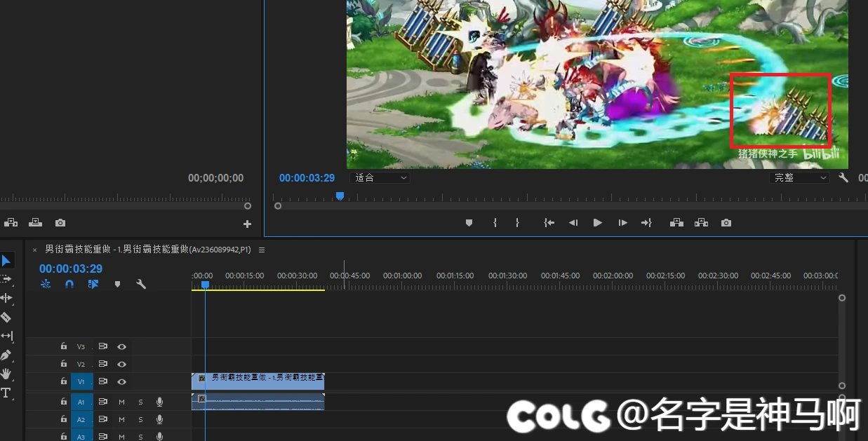Select the 男街霸技能重做 sequence tab

tap(147, 250)
